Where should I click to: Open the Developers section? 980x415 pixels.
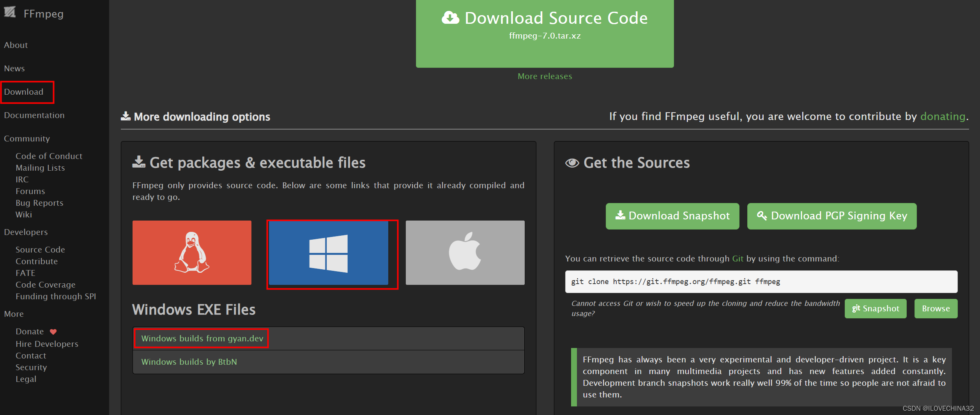pyautogui.click(x=26, y=232)
